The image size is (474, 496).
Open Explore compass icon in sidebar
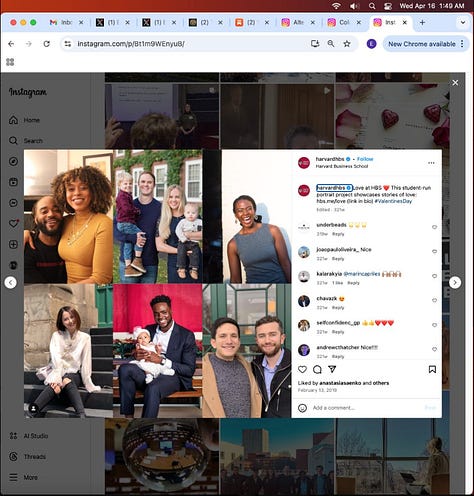click(x=13, y=161)
